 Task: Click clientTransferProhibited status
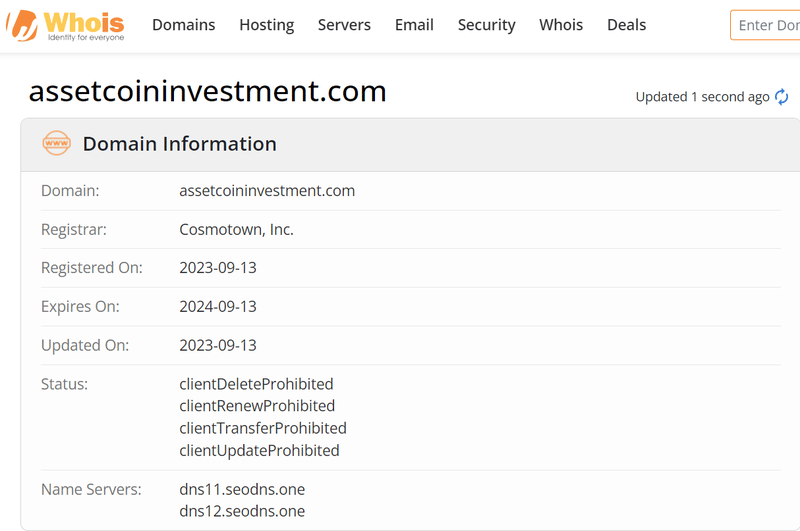click(x=263, y=428)
